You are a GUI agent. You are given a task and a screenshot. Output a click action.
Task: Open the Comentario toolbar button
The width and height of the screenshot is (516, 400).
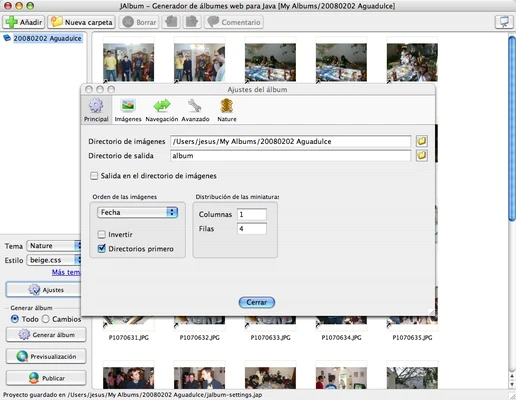click(234, 22)
